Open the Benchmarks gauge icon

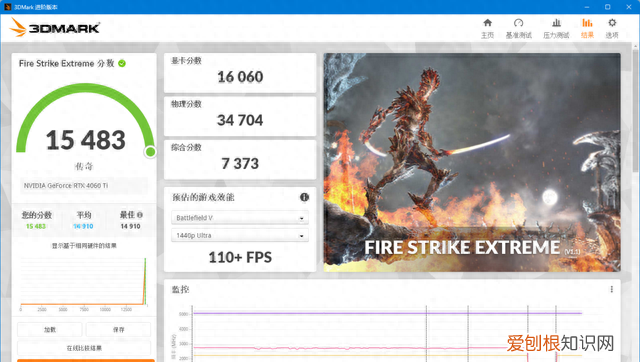(x=518, y=23)
